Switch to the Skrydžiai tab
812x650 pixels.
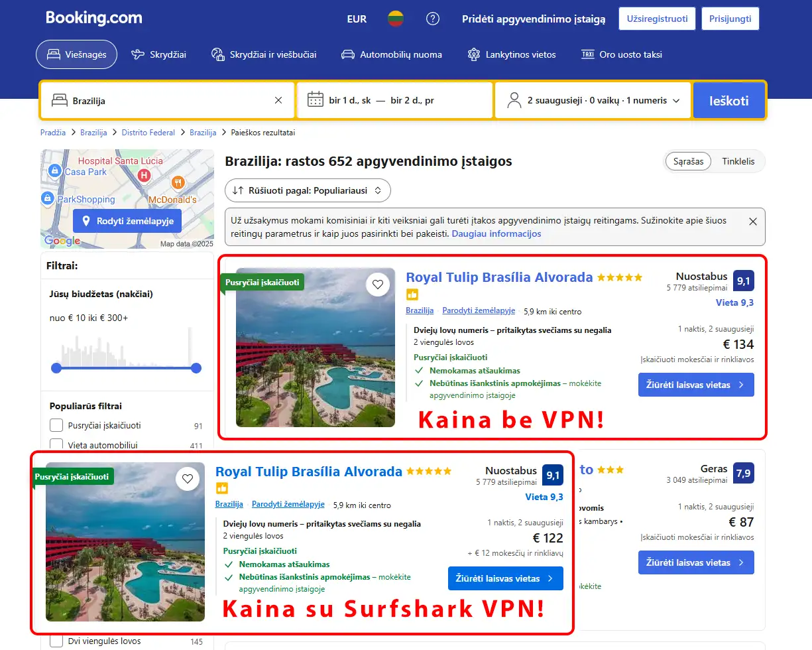[x=158, y=55]
